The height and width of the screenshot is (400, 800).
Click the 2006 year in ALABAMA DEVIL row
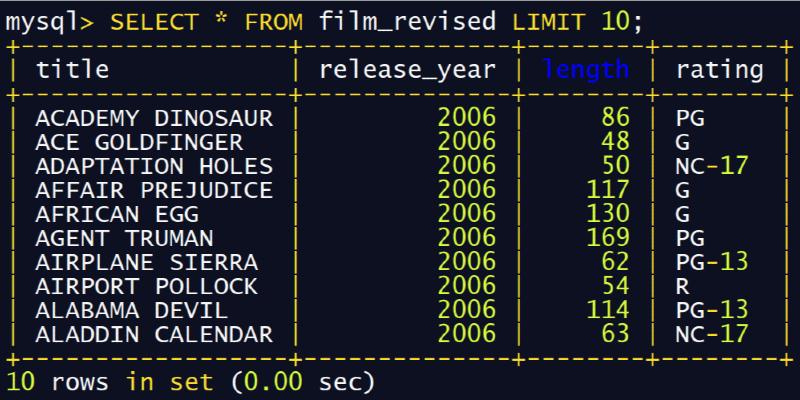coord(467,310)
